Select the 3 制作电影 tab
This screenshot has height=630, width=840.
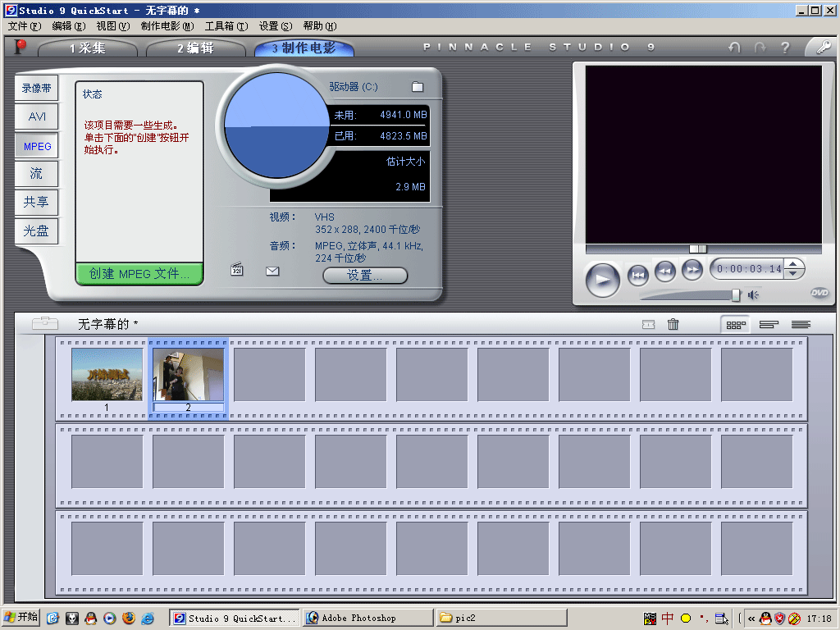pyautogui.click(x=304, y=48)
